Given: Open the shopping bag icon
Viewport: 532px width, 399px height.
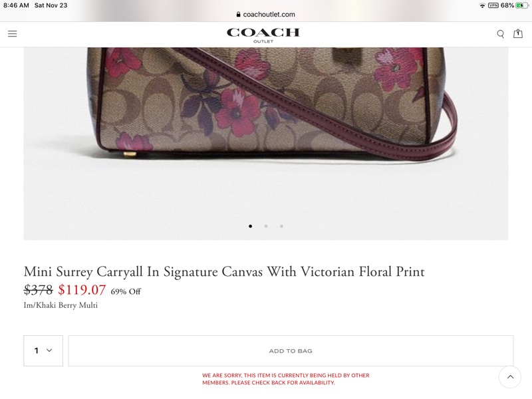Looking at the screenshot, I should tap(518, 34).
